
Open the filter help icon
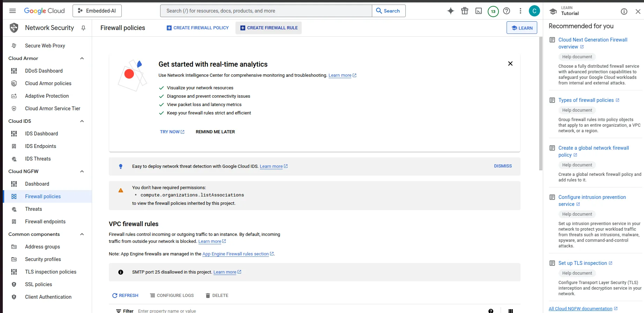[491, 311]
